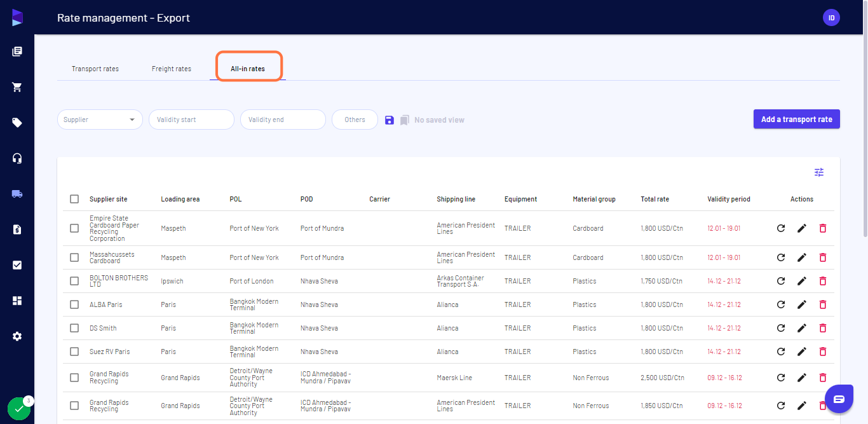Click the app logo at top left
Screen dimensions: 868x424
[x=17, y=18]
